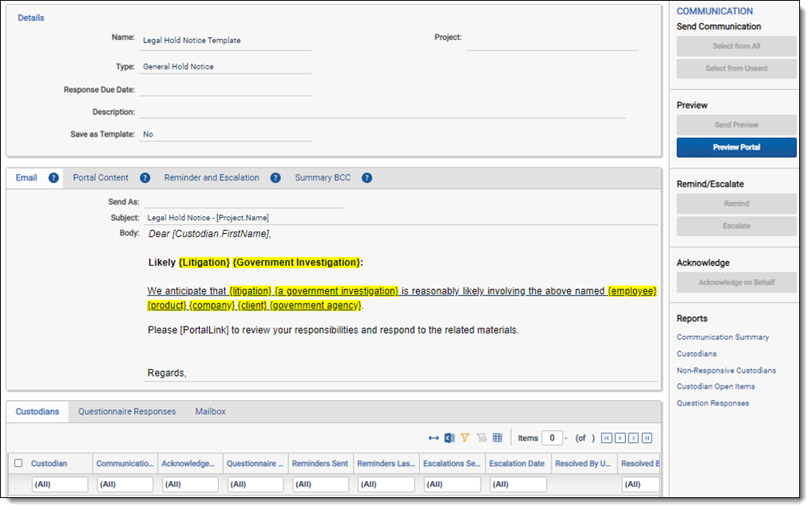The width and height of the screenshot is (812, 510).
Task: Open Custodians report link
Action: [x=696, y=354]
